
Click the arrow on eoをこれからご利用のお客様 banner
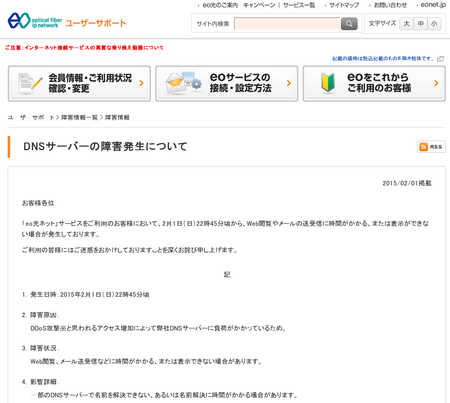pos(436,83)
